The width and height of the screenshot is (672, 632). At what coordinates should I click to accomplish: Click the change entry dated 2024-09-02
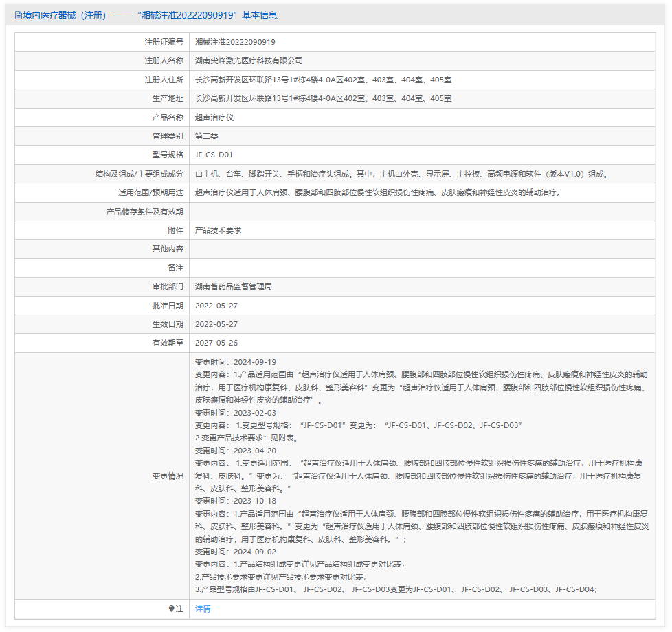coord(235,552)
